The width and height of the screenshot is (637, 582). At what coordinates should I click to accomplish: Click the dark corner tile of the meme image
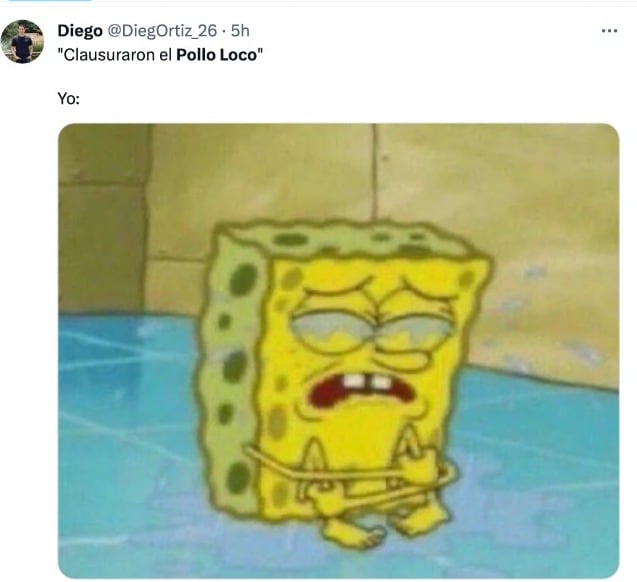(104, 154)
